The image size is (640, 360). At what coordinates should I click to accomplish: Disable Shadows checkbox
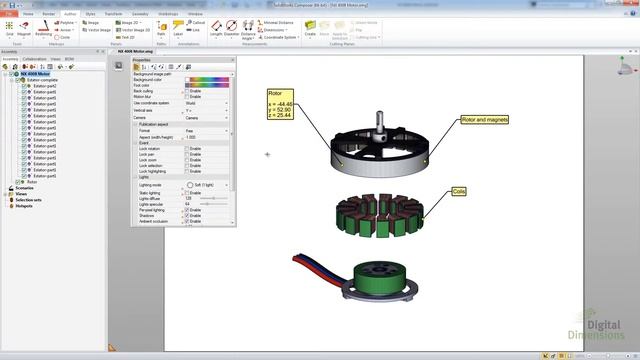[x=187, y=216]
